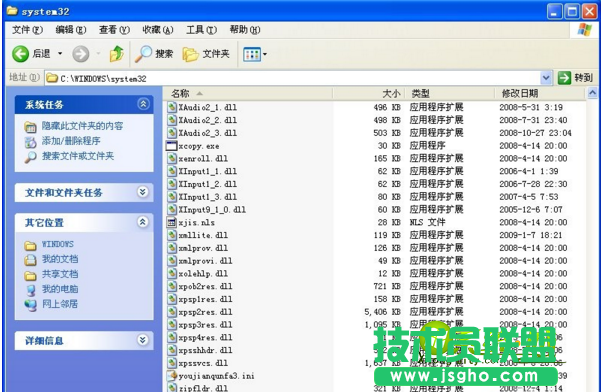Image resolution: width=601 pixels, height=392 pixels.
Task: Click the system32 title bar folder icon
Action: [x=12, y=11]
